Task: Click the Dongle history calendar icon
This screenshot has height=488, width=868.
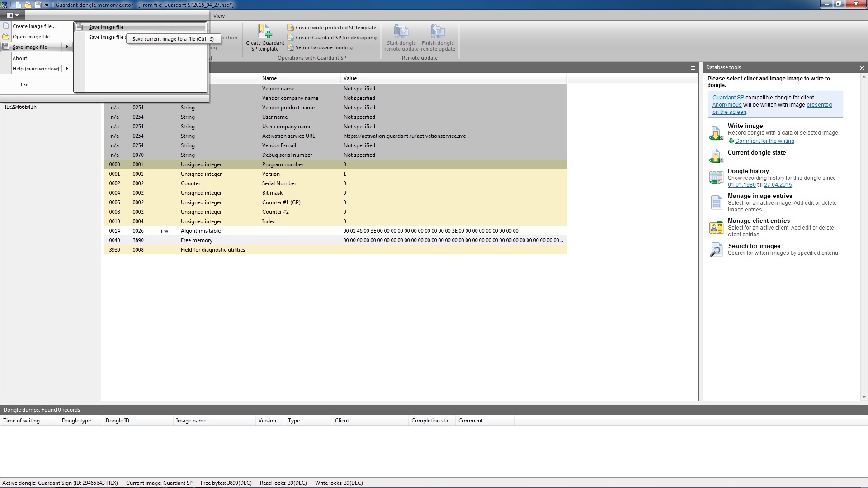Action: tap(716, 178)
